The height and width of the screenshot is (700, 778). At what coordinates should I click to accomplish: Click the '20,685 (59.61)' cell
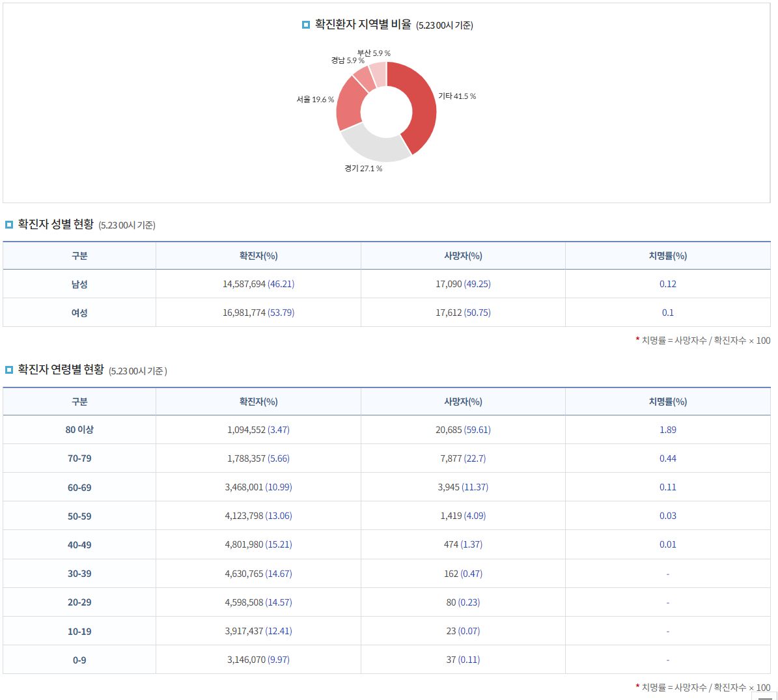463,430
